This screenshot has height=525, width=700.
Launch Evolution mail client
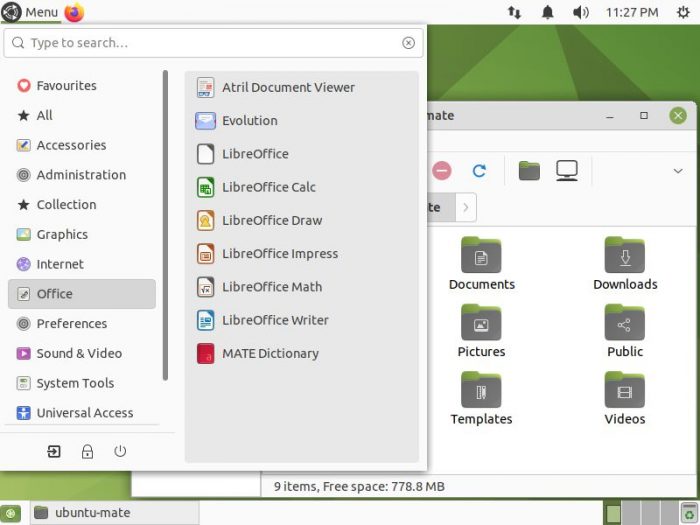[249, 121]
